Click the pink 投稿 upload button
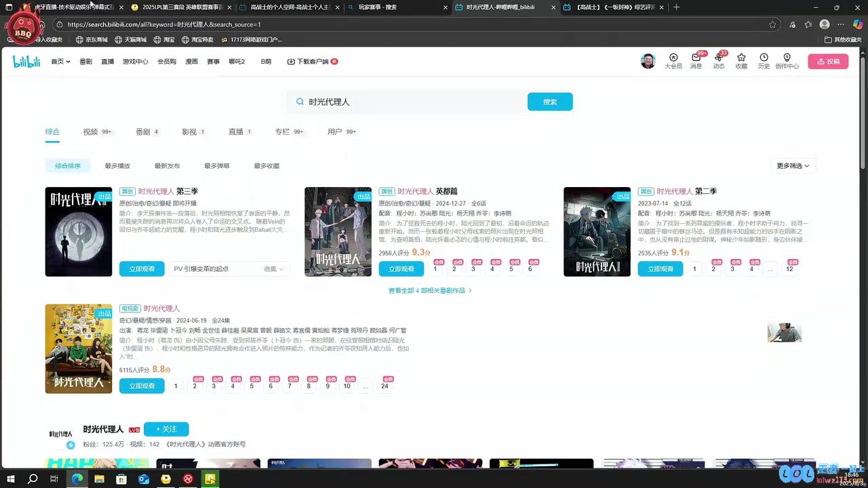Image resolution: width=868 pixels, height=488 pixels. click(828, 61)
